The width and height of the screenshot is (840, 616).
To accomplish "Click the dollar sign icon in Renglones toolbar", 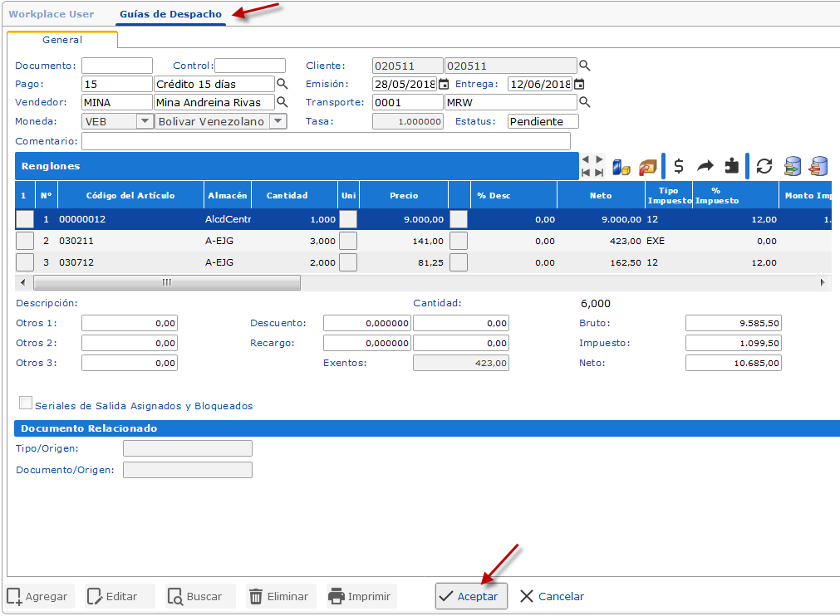I will pyautogui.click(x=679, y=166).
